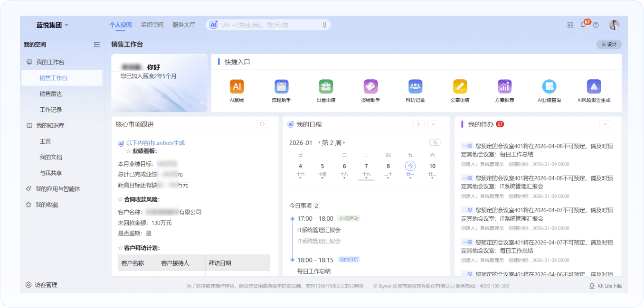Open the 报销助手 shortcut icon
This screenshot has width=644, height=308.
point(370,87)
